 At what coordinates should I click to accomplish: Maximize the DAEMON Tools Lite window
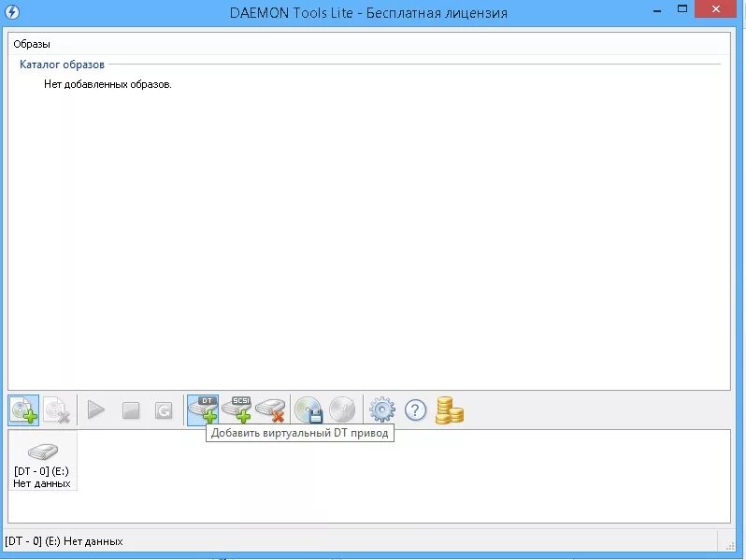pos(682,9)
